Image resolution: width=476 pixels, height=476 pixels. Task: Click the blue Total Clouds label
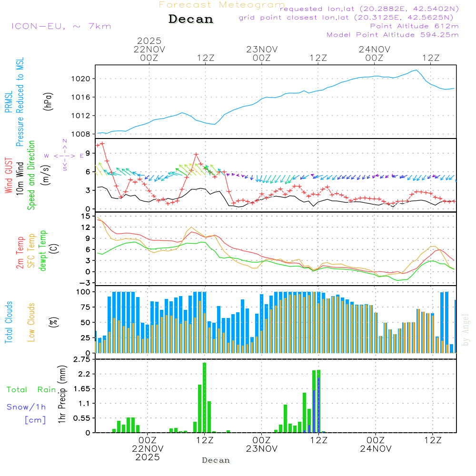[9, 322]
